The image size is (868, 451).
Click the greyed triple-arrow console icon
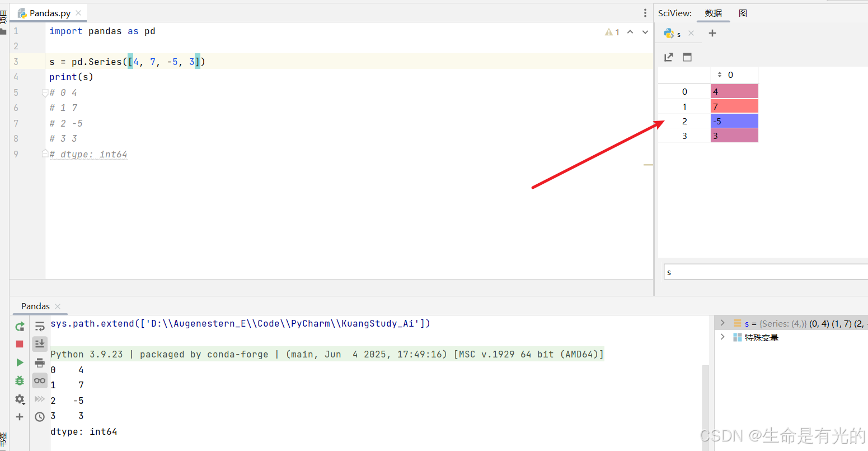click(x=40, y=399)
